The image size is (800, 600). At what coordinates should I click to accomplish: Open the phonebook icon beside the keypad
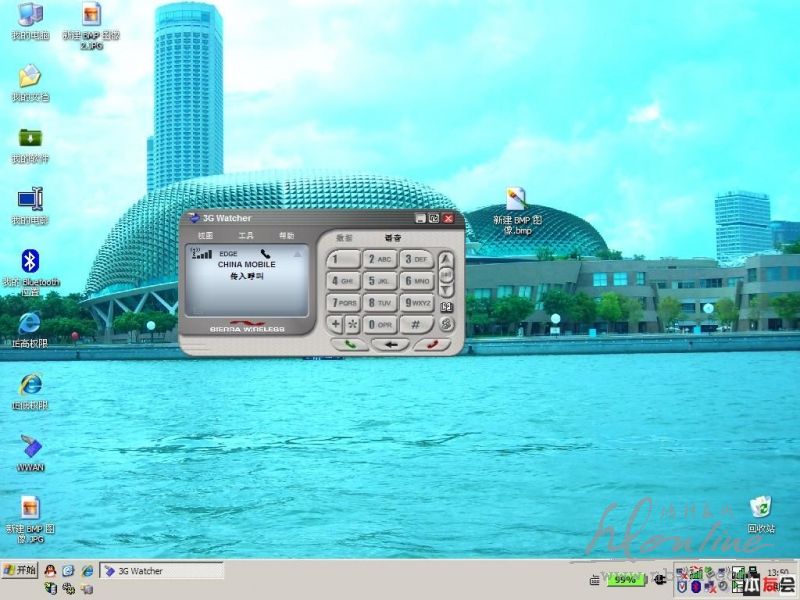coord(447,307)
